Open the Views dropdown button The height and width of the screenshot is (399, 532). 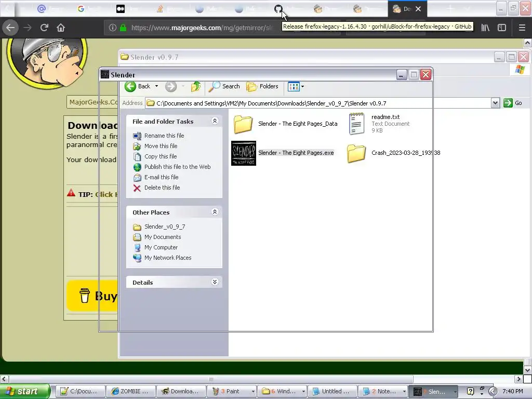click(x=296, y=87)
